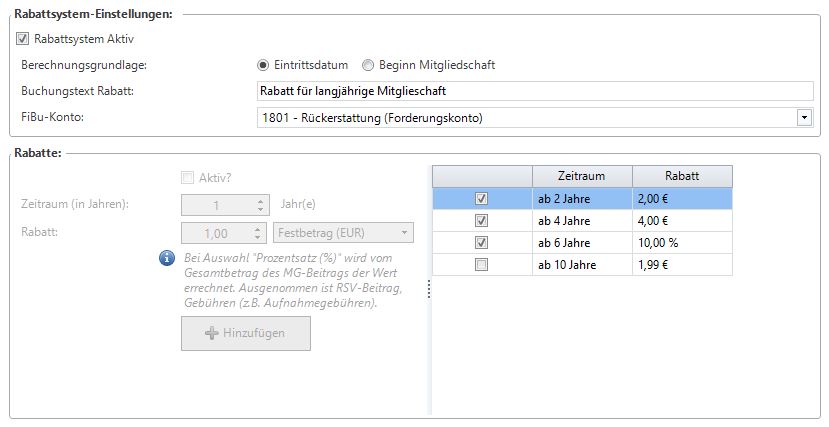Enable the ab 10 Jahre row checkbox
The width and height of the screenshot is (829, 427).
pos(482,265)
